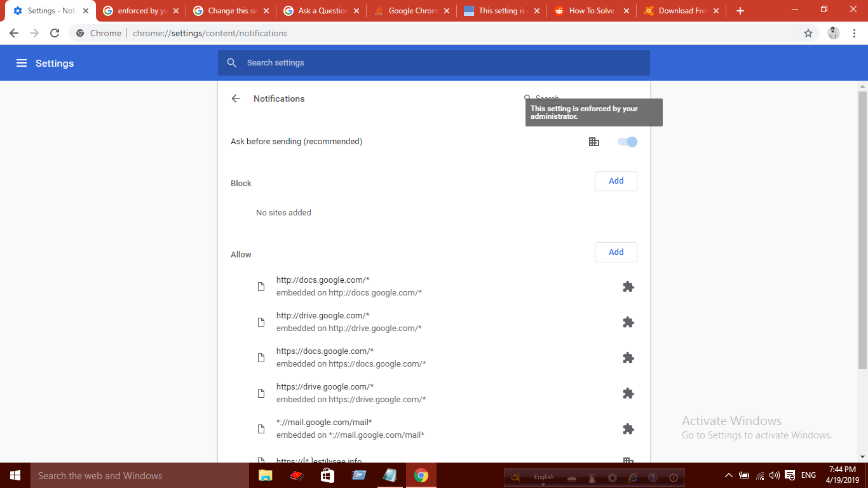Click 'No sites added' text
The height and width of the screenshot is (488, 868).
point(283,213)
